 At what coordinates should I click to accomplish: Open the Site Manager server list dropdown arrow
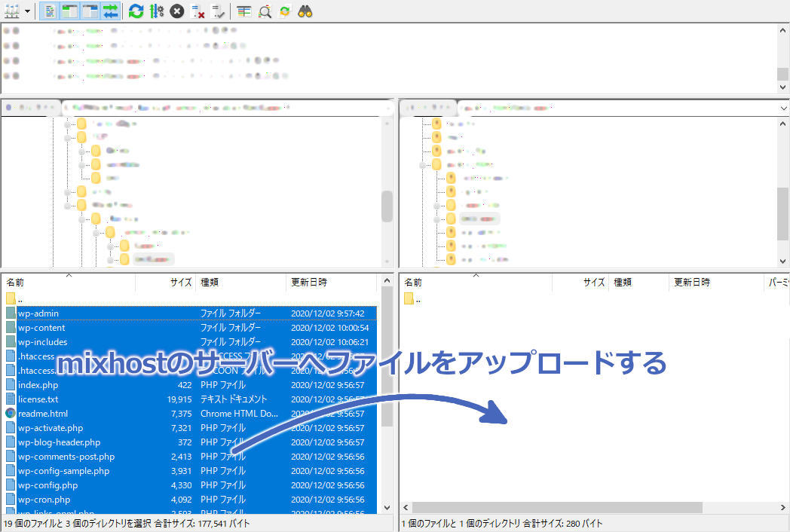[x=27, y=11]
